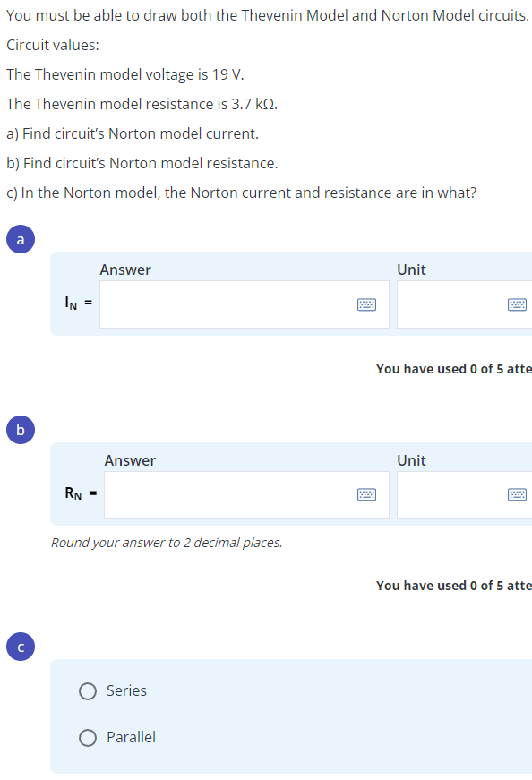Click inside the RN unit input box

click(x=457, y=494)
